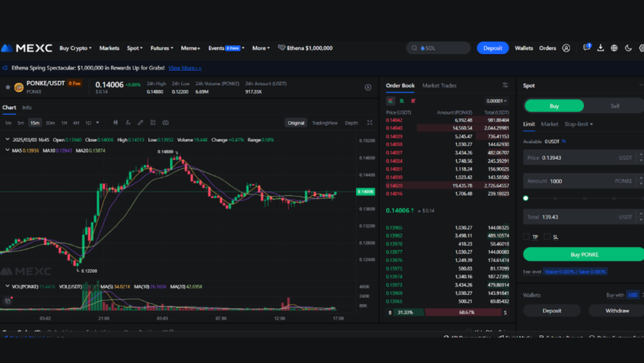Show combined buy and sell order book view

(391, 101)
